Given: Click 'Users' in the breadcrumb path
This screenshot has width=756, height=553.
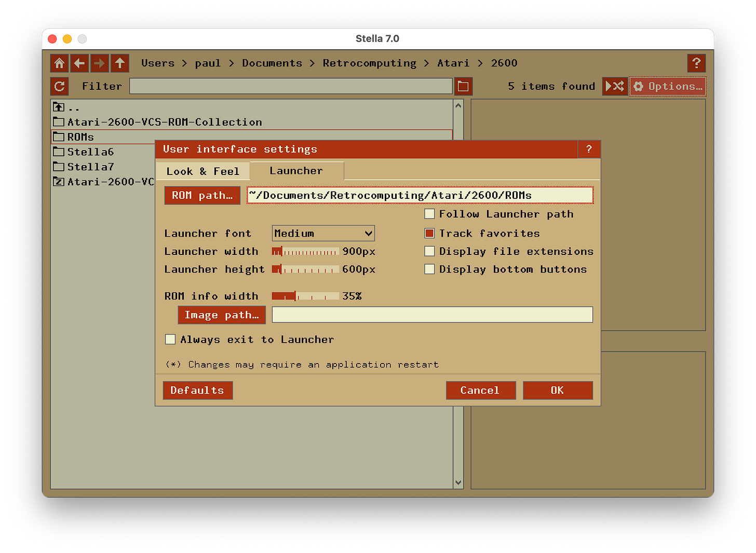Looking at the screenshot, I should coord(158,63).
